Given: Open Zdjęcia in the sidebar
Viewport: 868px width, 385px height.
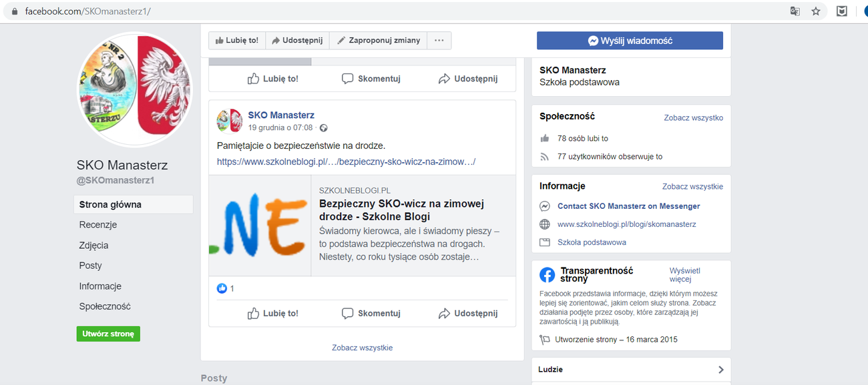Looking at the screenshot, I should (93, 246).
